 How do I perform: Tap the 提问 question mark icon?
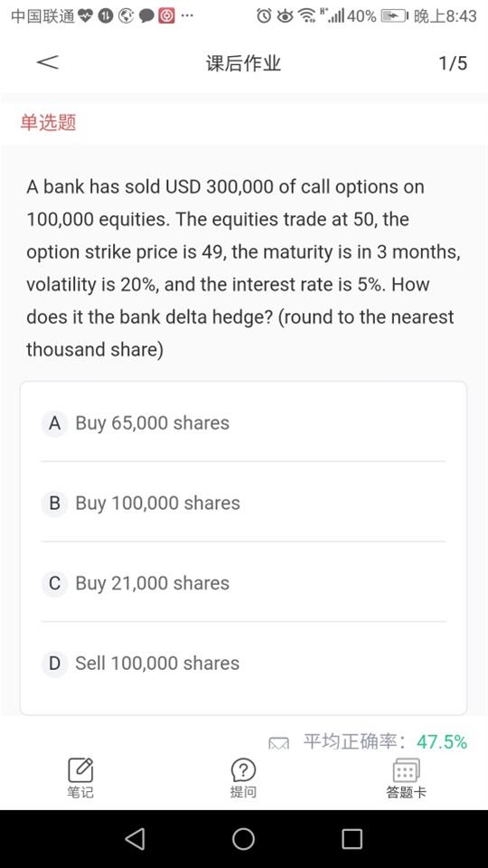click(x=243, y=770)
